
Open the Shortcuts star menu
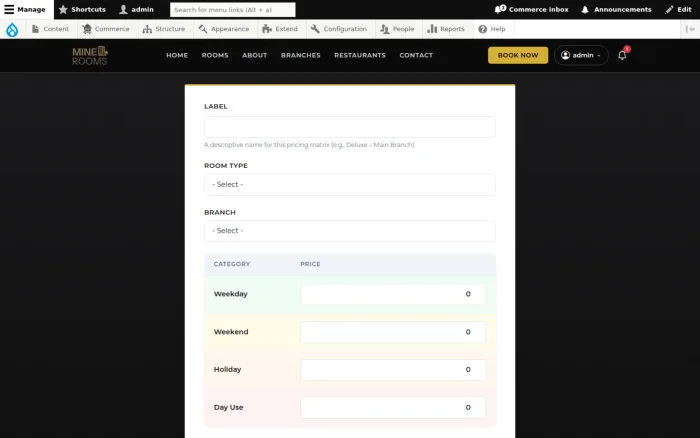tap(82, 9)
